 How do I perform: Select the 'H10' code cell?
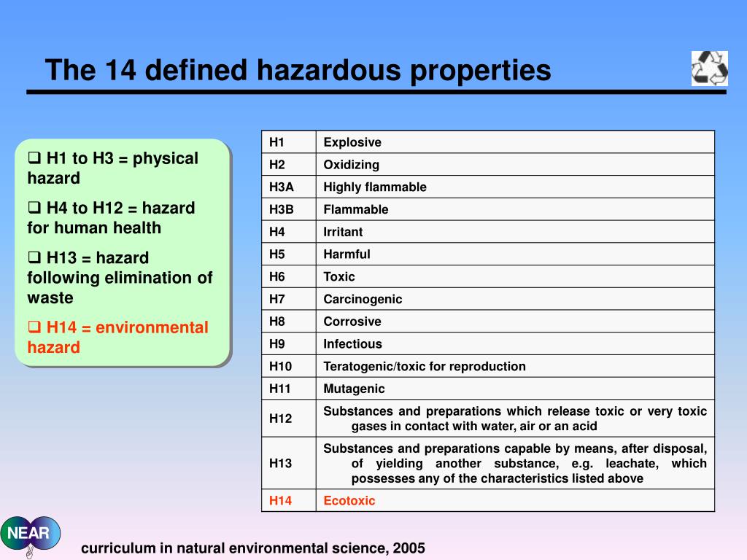point(289,366)
